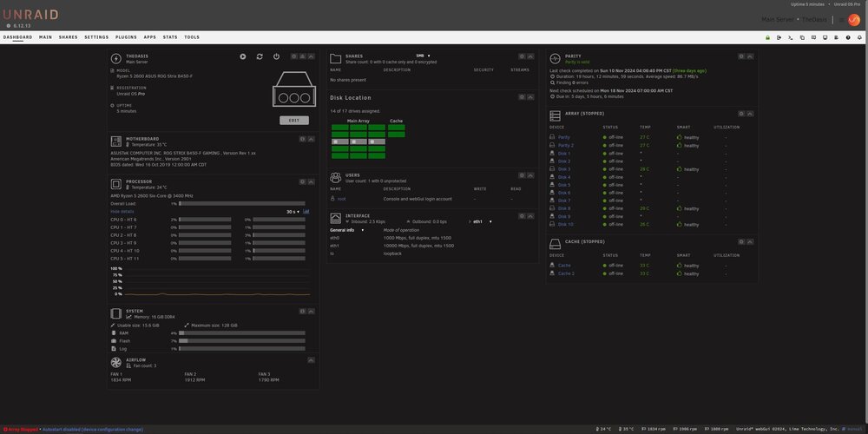Open the Apps menu tab
This screenshot has height=434, width=868.
[149, 37]
